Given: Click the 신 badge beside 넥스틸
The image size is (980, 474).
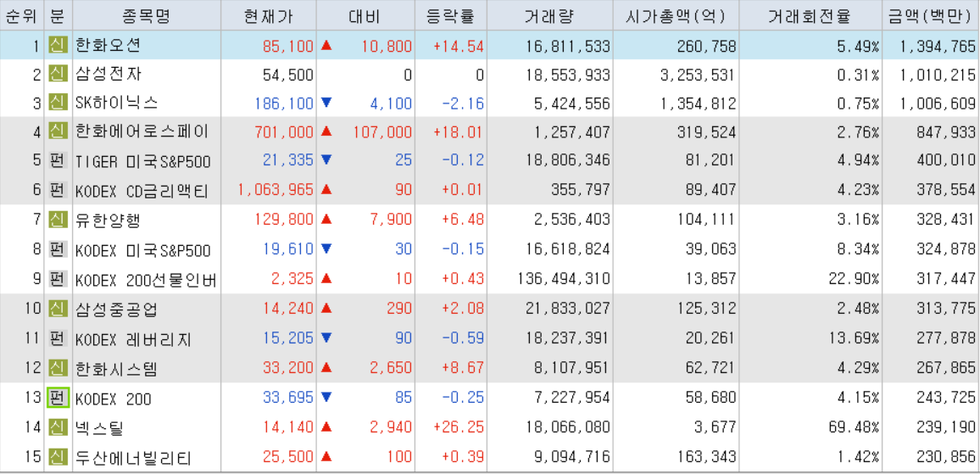Looking at the screenshot, I should pyautogui.click(x=58, y=427).
